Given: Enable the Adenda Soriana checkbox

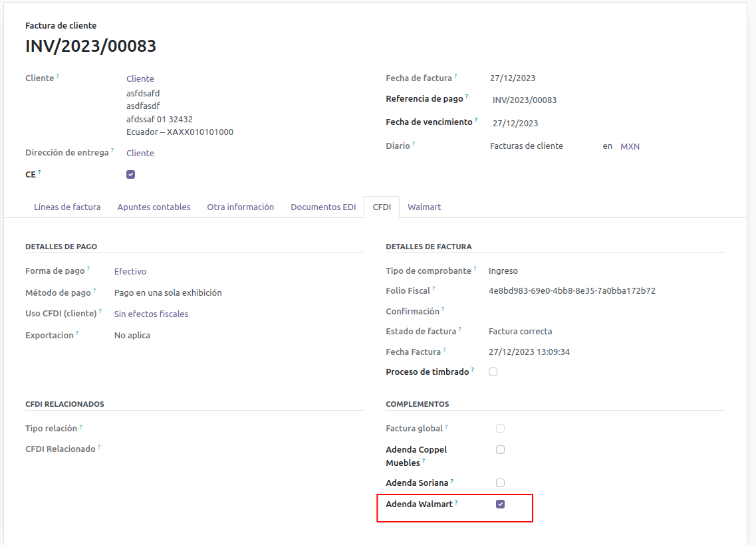Looking at the screenshot, I should tap(501, 483).
